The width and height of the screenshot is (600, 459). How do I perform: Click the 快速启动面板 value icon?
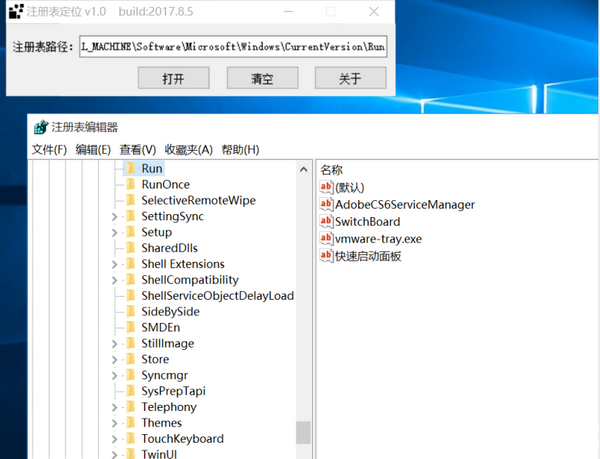pyautogui.click(x=326, y=256)
